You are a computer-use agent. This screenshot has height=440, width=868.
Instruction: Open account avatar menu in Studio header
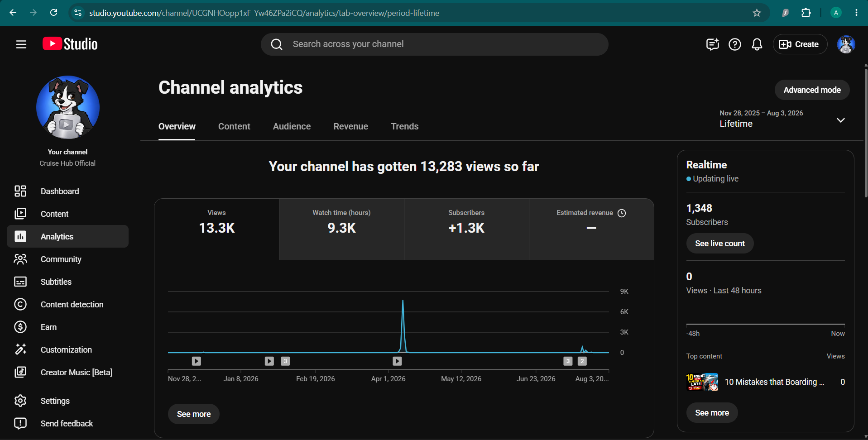846,44
